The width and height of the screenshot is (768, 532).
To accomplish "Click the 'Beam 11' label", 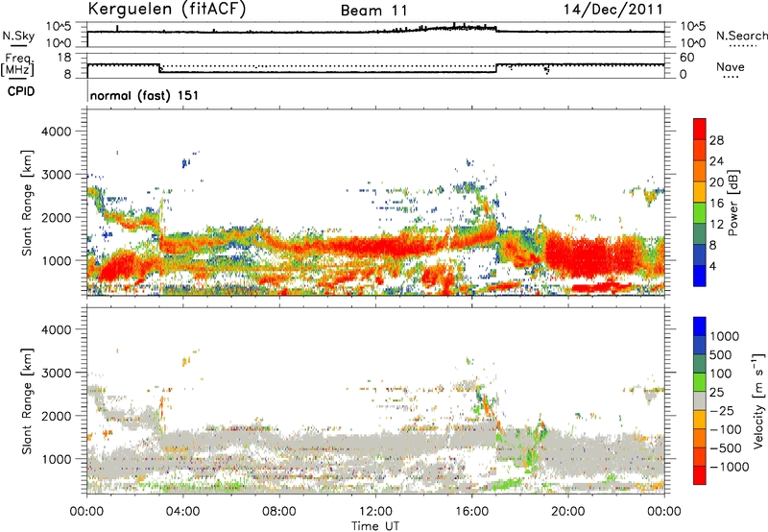I will click(x=374, y=11).
